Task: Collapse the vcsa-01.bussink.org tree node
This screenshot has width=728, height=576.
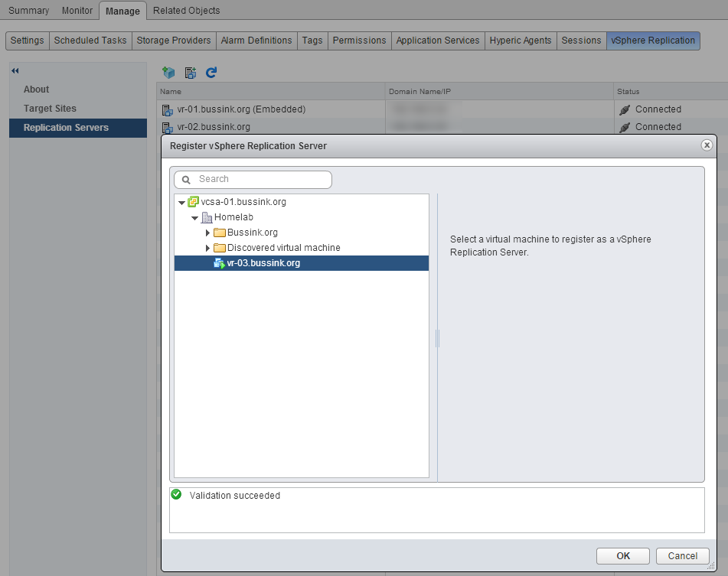Action: coord(182,203)
